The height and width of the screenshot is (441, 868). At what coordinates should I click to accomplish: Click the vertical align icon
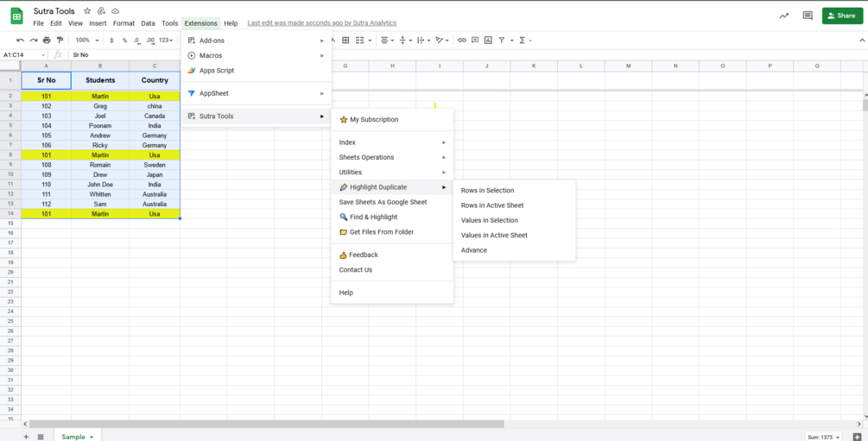[402, 41]
